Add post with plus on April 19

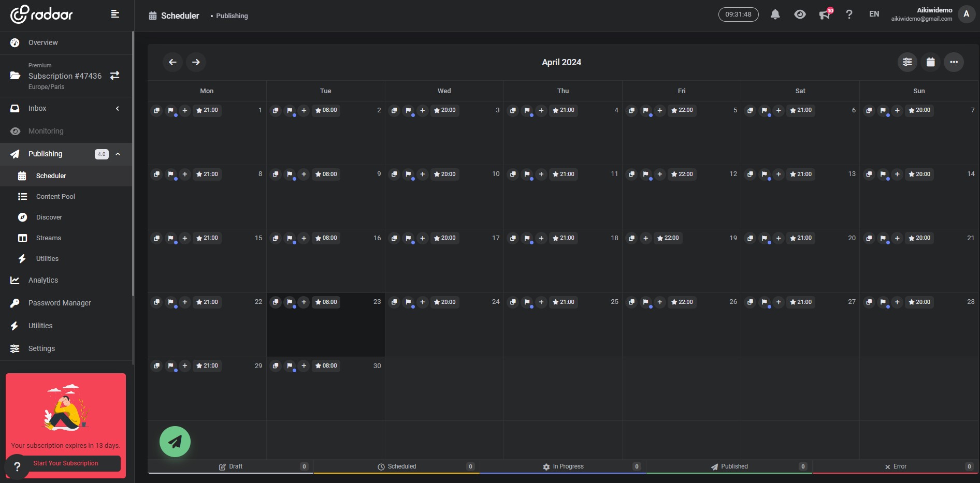coord(646,238)
